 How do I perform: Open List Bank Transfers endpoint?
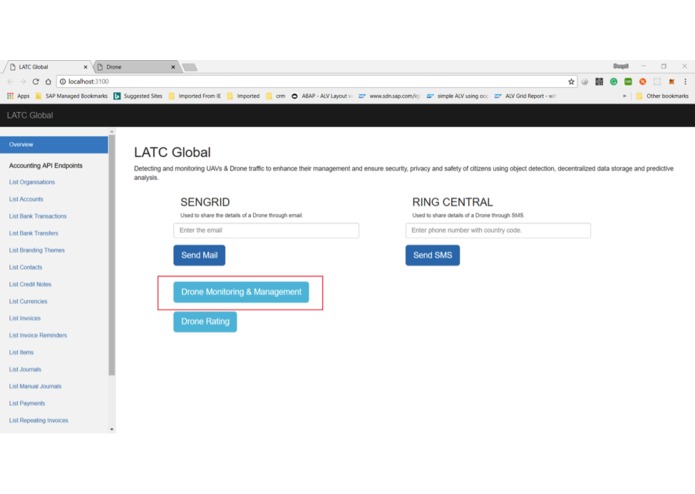point(33,233)
